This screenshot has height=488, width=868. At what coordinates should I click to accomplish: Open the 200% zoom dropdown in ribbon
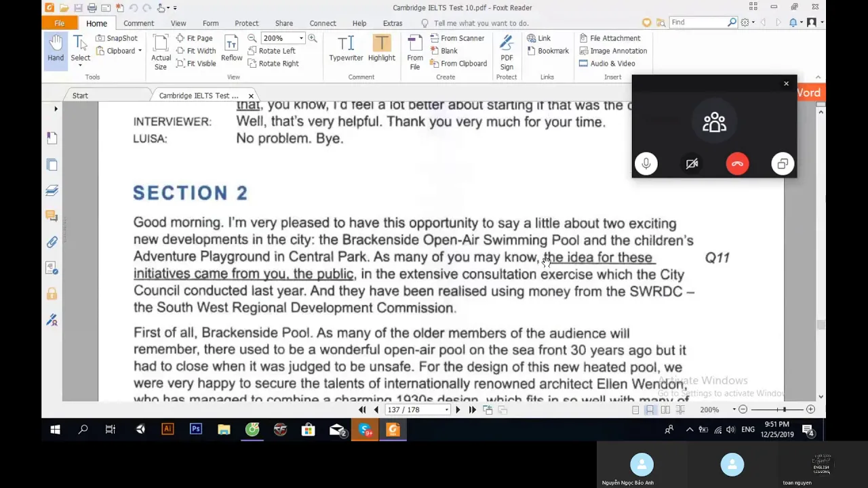click(x=301, y=38)
